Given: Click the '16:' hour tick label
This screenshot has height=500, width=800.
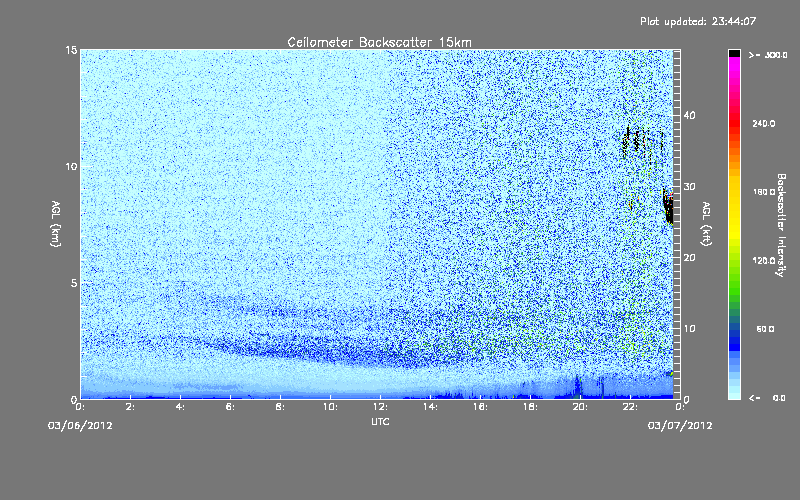Looking at the screenshot, I should click(x=480, y=407).
